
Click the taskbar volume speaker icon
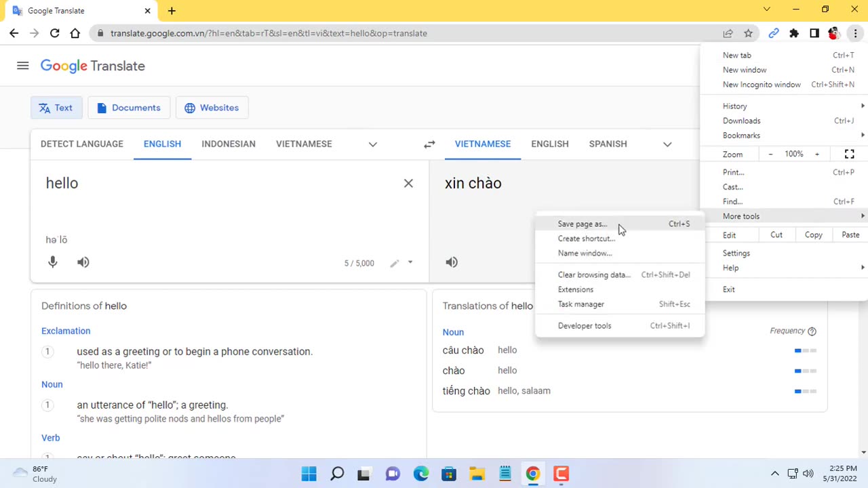(808, 474)
